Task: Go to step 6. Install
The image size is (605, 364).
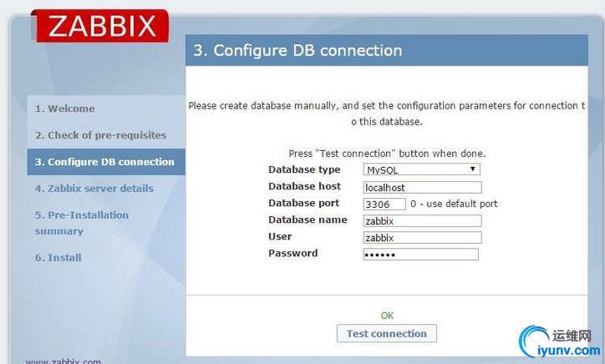Action: pyautogui.click(x=58, y=258)
